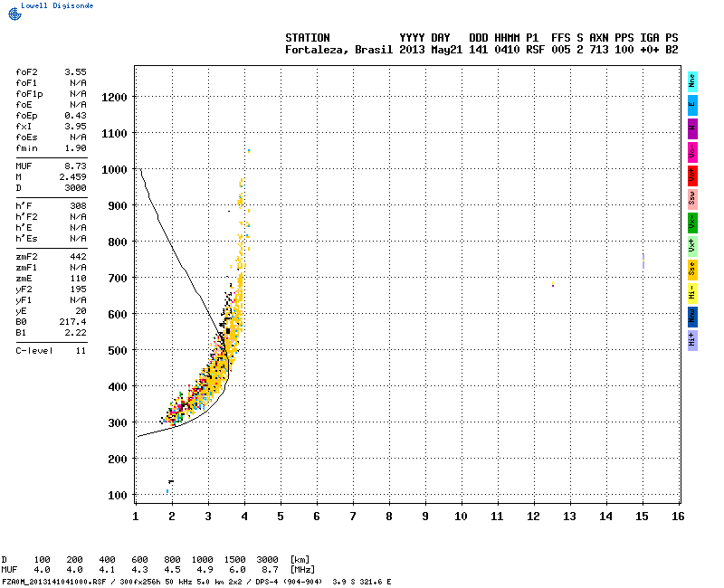
Task: Click the IGA value +0+
Action: pyautogui.click(x=649, y=50)
